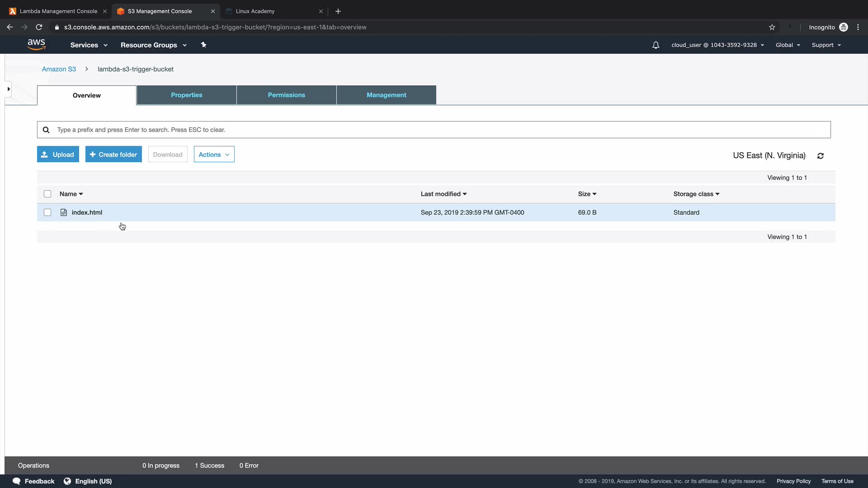Image resolution: width=868 pixels, height=488 pixels.
Task: Sort by Last modified column
Action: tap(443, 194)
